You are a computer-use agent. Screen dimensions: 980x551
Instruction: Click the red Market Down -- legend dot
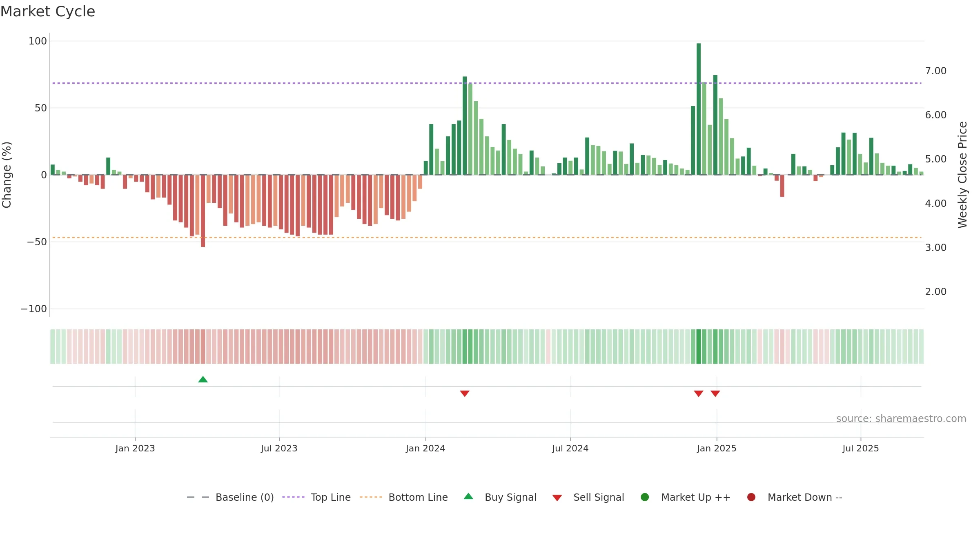click(x=751, y=497)
